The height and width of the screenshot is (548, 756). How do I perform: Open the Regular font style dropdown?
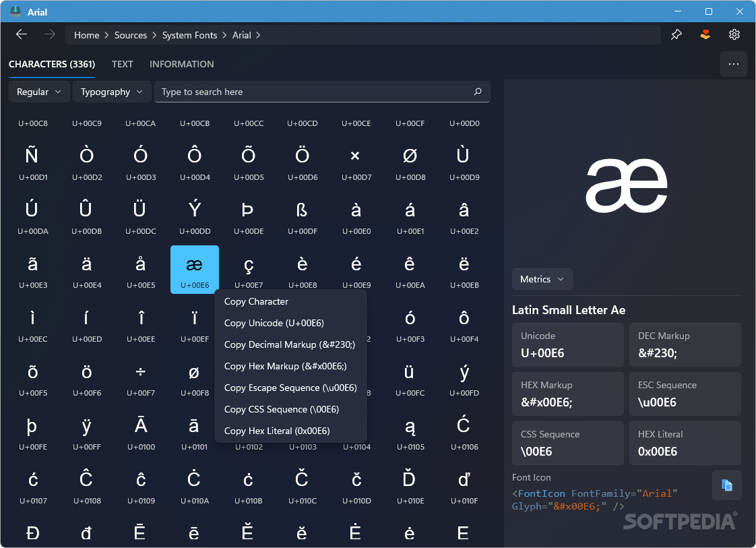39,92
